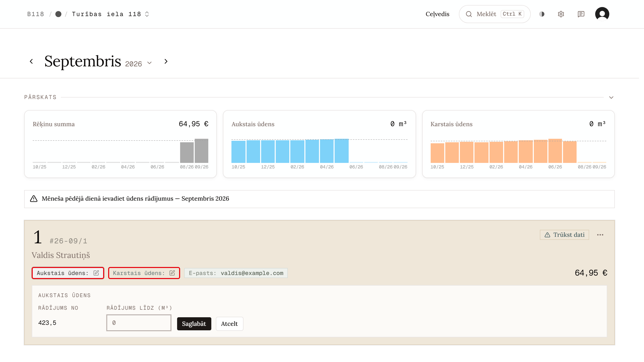Viewport: 644px width, 362px height.
Task: Focus the Meklēt search box
Action: pyautogui.click(x=495, y=14)
